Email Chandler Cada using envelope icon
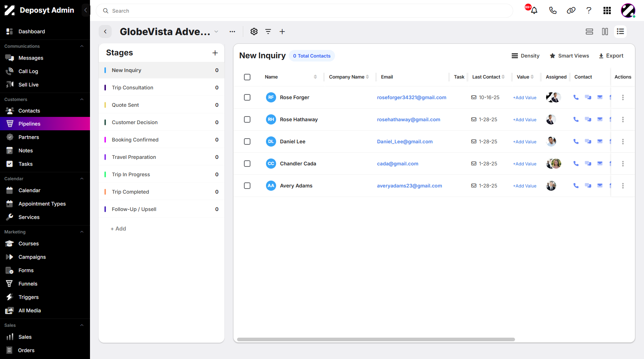The width and height of the screenshot is (644, 359). click(600, 164)
